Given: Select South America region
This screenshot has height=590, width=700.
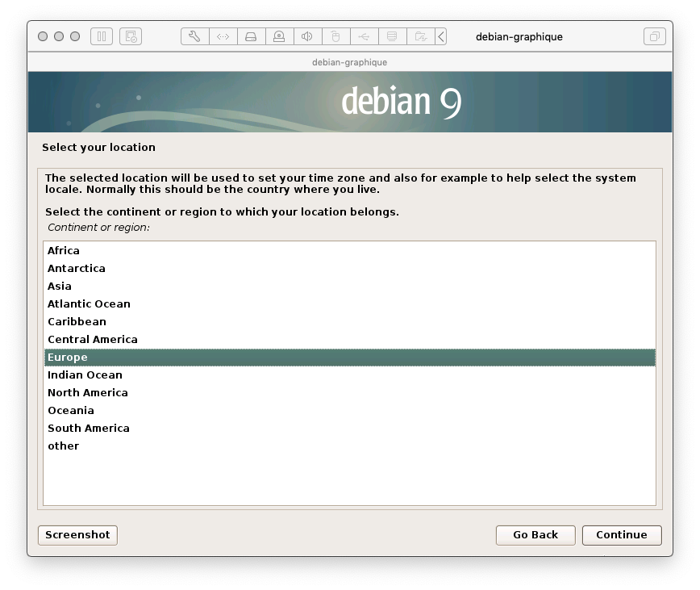Looking at the screenshot, I should coord(349,429).
